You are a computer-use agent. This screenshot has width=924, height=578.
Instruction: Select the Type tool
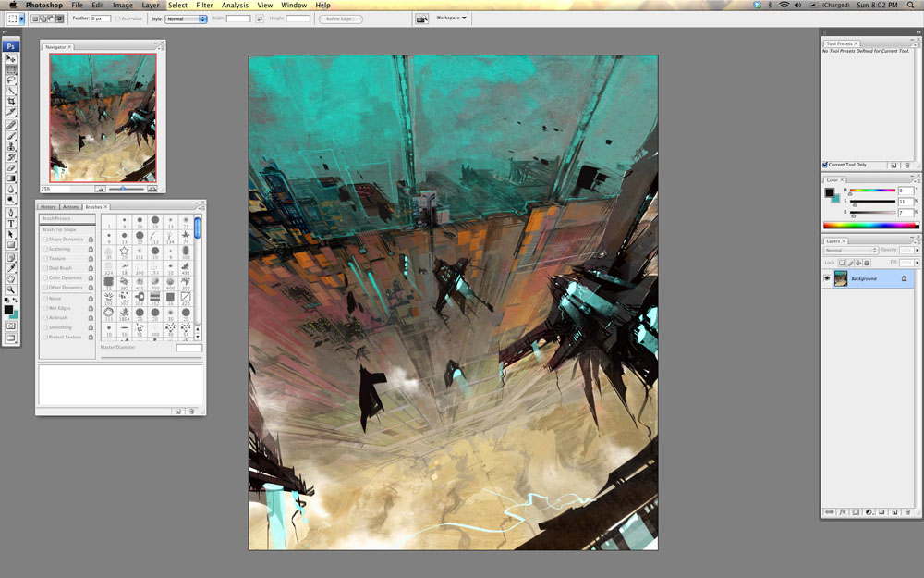(x=10, y=223)
